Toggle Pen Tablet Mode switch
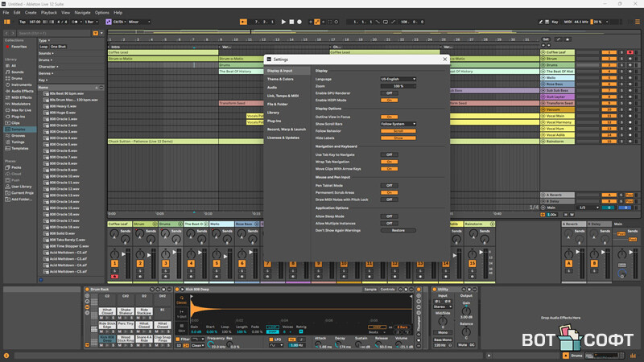Image resolution: width=644 pixels, height=362 pixels. pyautogui.click(x=390, y=185)
